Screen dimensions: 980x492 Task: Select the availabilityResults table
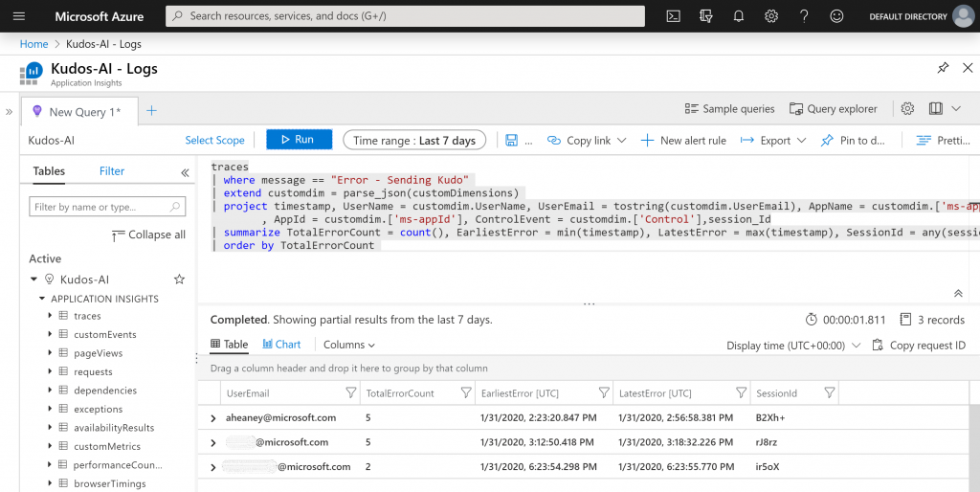pos(114,428)
